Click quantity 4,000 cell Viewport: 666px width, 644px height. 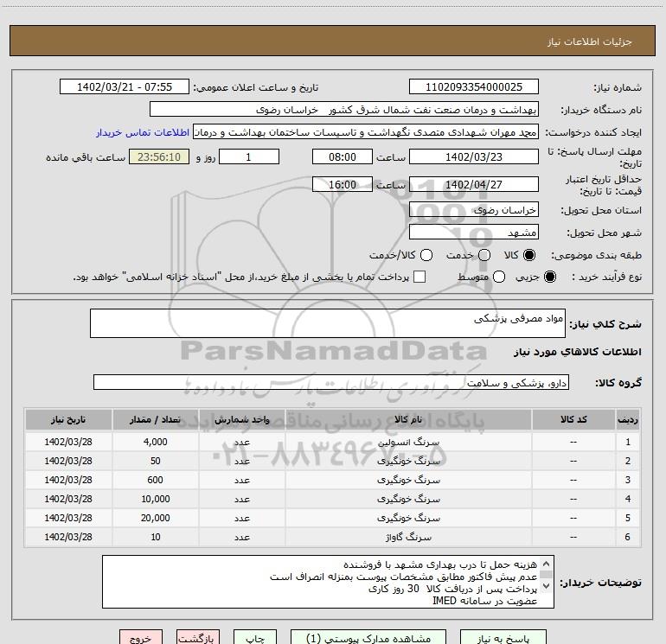(155, 442)
